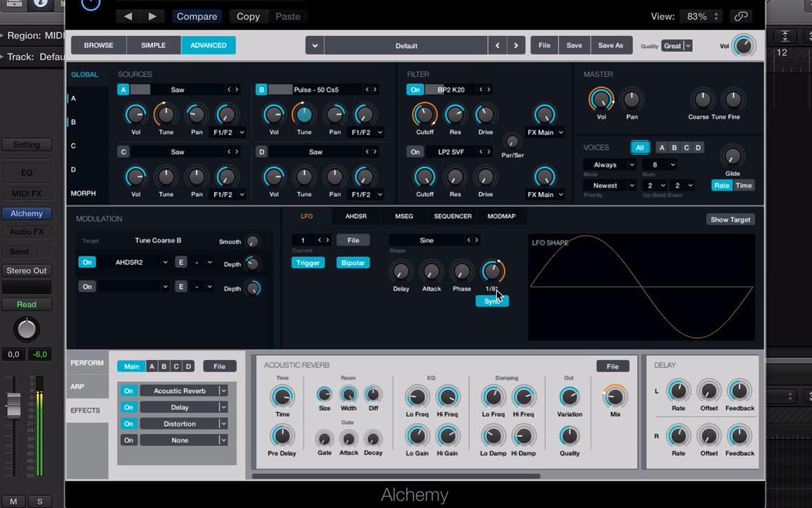This screenshot has height=508, width=812.
Task: Toggle the AHDSR2 modulation On button
Action: pyautogui.click(x=87, y=262)
